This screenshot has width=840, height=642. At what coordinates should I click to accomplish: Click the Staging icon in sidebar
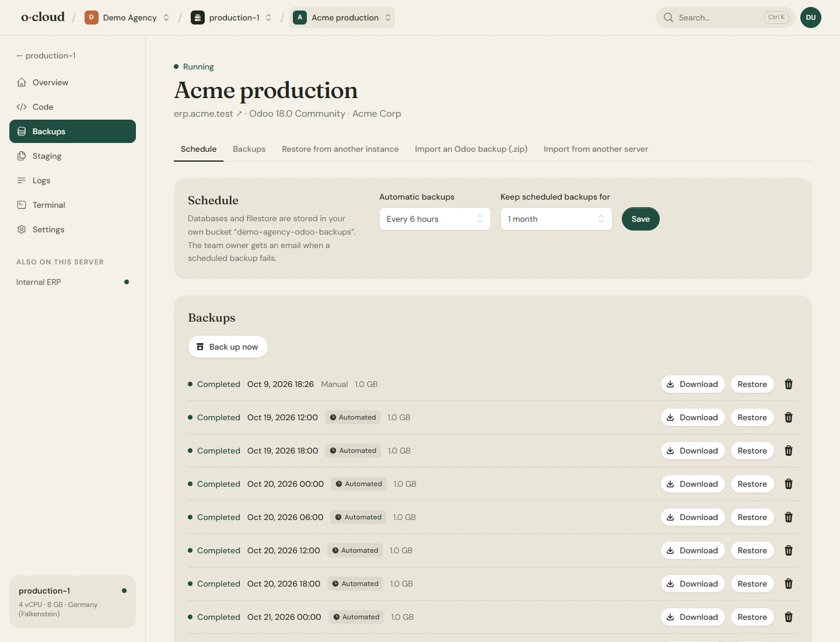tap(22, 156)
